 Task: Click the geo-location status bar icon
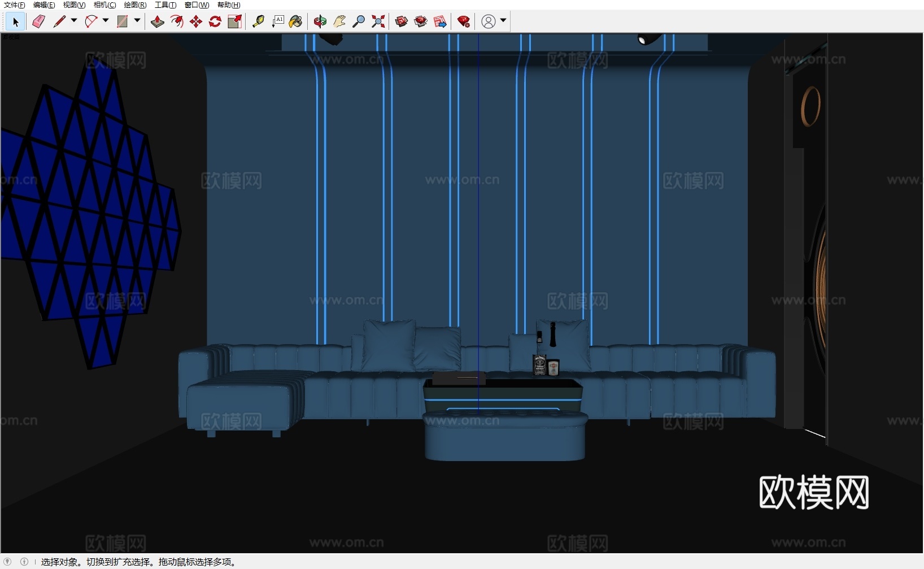(7, 562)
